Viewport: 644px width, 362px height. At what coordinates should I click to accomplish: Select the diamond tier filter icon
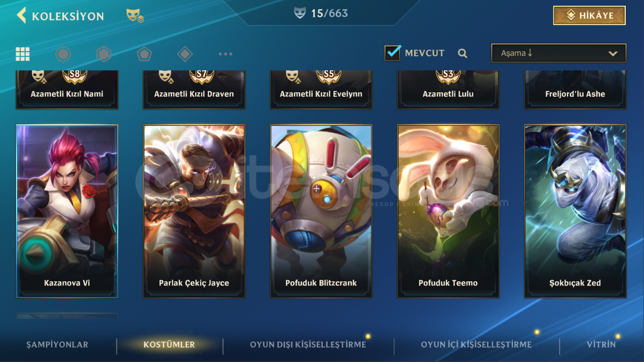click(x=185, y=54)
